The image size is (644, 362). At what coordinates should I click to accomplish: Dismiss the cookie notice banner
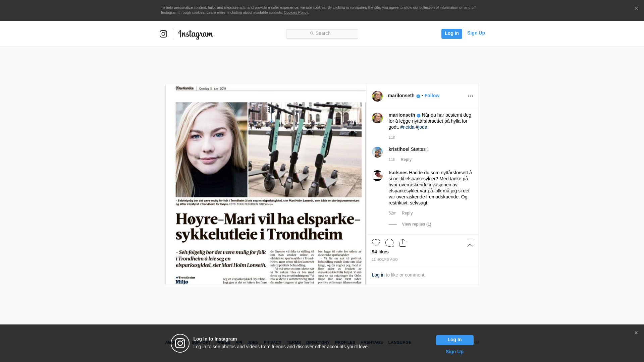click(636, 9)
